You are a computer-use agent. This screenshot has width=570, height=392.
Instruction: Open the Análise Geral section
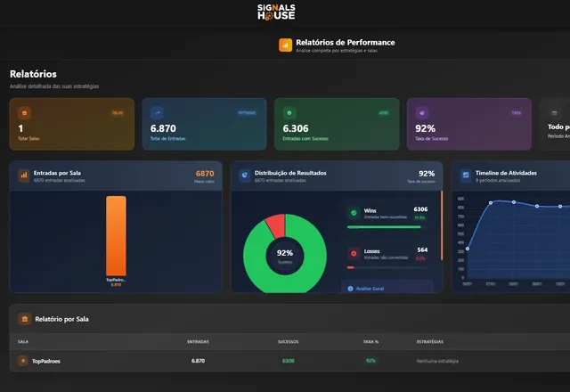click(x=387, y=287)
